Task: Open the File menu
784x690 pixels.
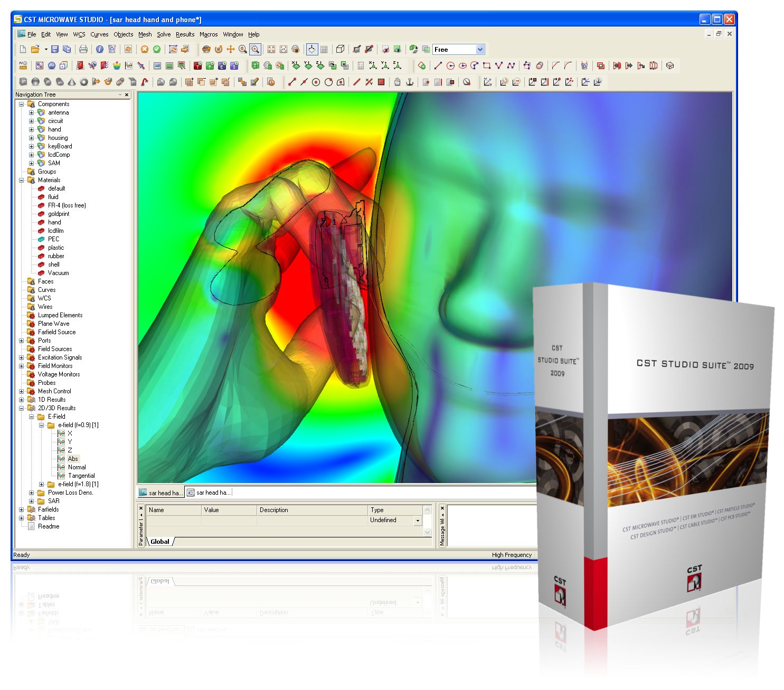Action: (32, 34)
